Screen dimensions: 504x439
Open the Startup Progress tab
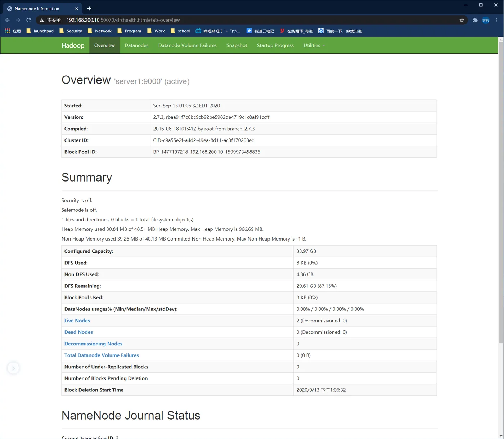(275, 45)
